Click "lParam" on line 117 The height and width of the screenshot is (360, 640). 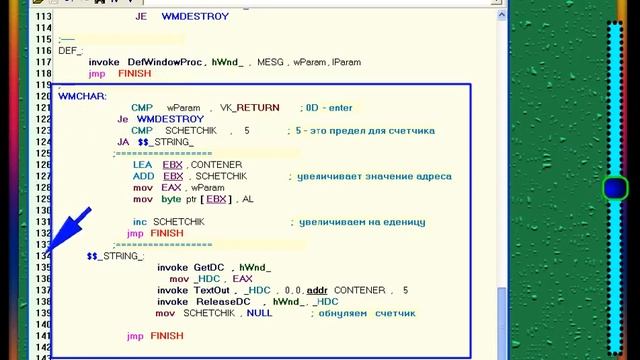click(347, 62)
